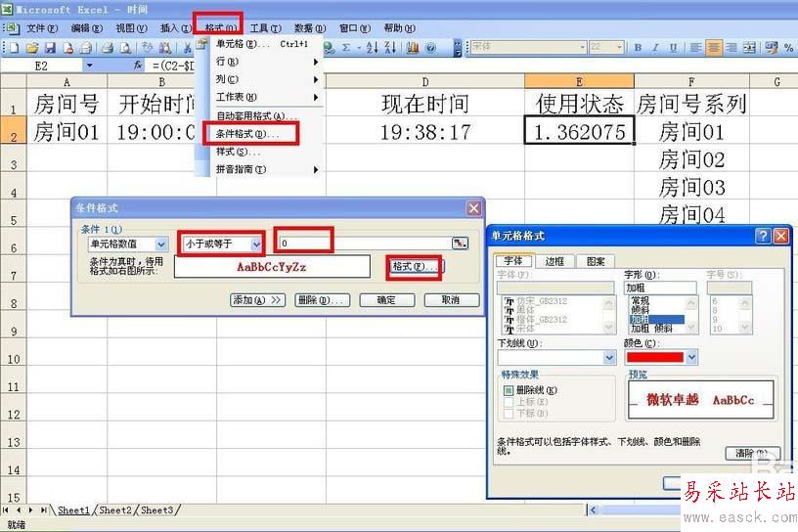The image size is (798, 532).
Task: Align cell text right
Action: 731,48
